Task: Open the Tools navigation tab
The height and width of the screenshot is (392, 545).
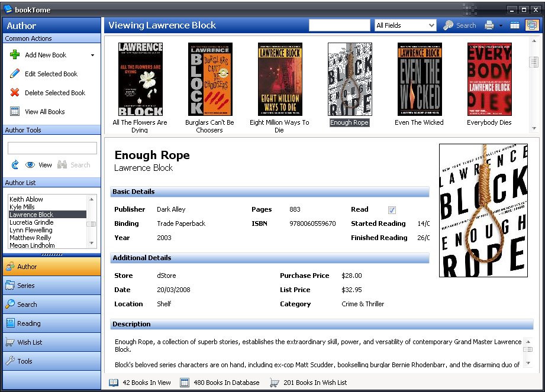Action: click(x=52, y=361)
